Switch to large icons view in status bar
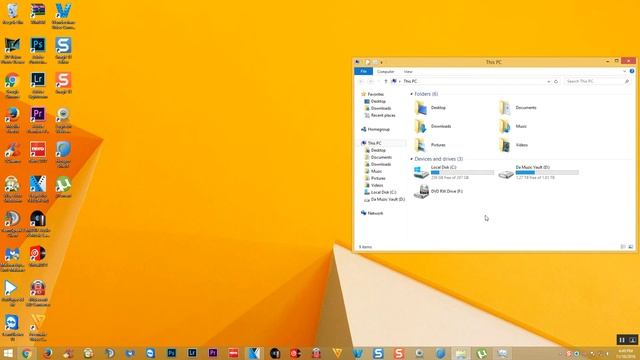The width and height of the screenshot is (640, 360). [x=631, y=247]
